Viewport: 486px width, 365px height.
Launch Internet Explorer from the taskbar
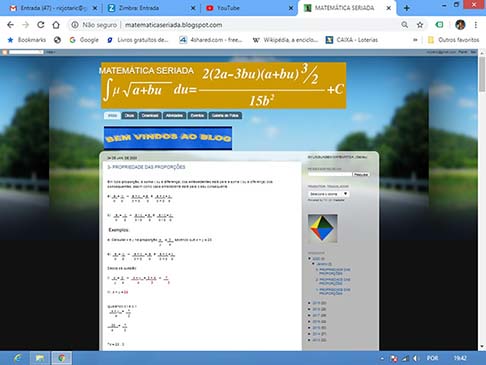pos(18,358)
